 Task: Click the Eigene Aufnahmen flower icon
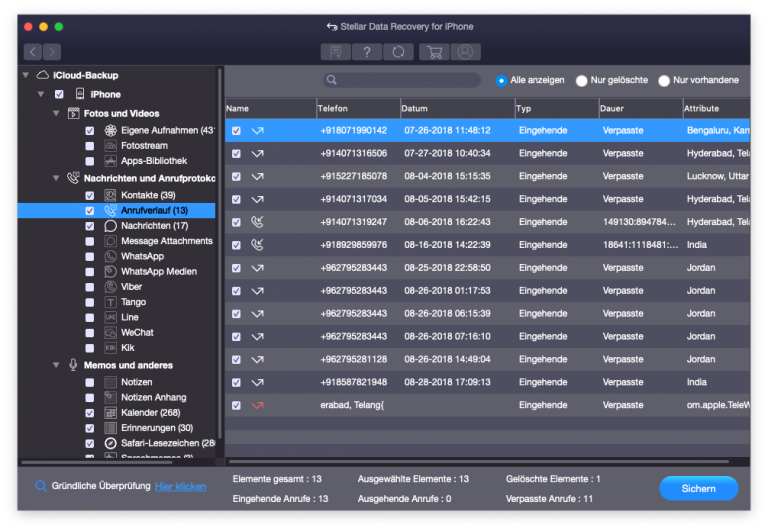coord(111,130)
